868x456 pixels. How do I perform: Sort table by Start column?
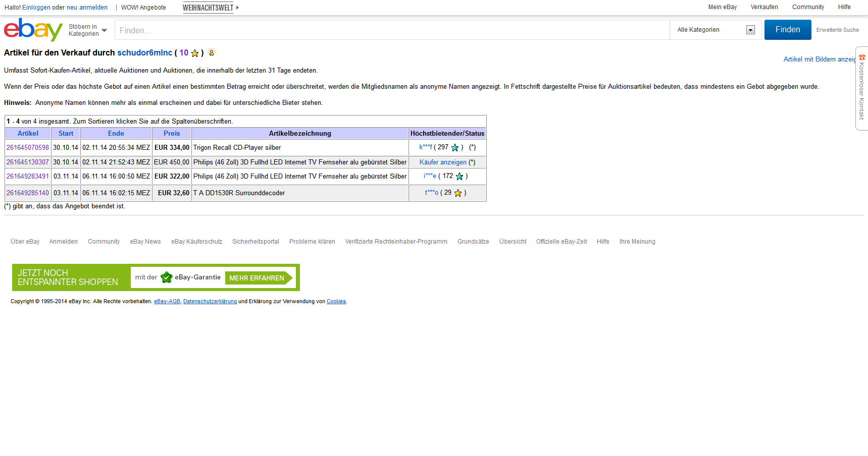coord(66,134)
